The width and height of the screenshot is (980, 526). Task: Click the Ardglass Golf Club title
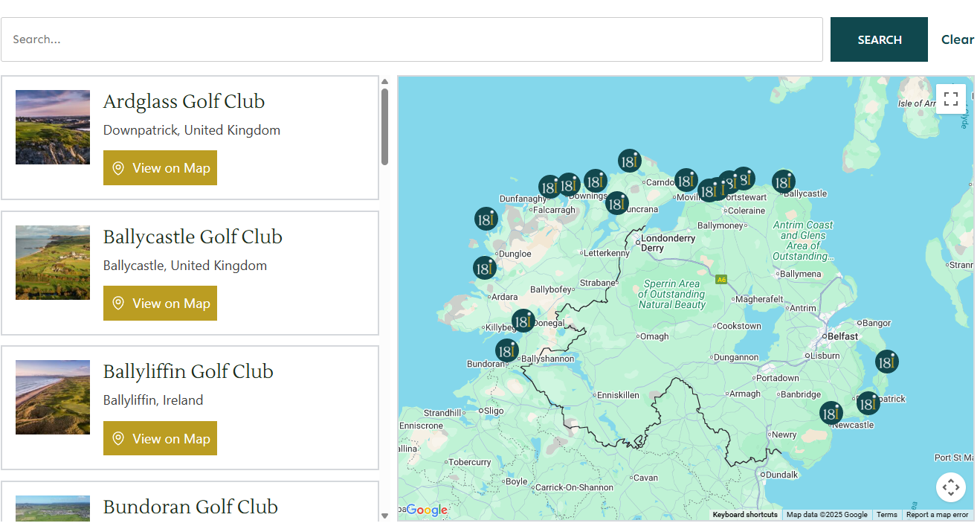coord(184,101)
